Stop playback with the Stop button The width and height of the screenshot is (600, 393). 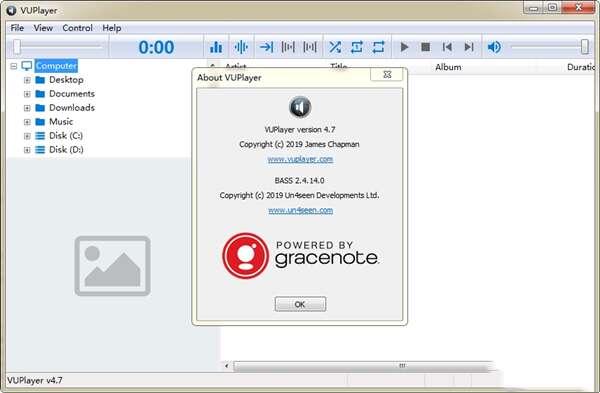coord(426,47)
